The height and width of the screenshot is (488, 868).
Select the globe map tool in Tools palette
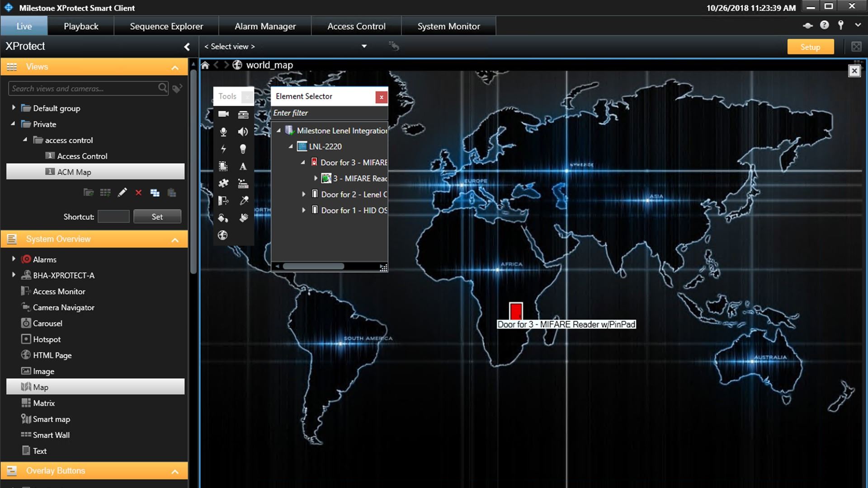pyautogui.click(x=223, y=235)
